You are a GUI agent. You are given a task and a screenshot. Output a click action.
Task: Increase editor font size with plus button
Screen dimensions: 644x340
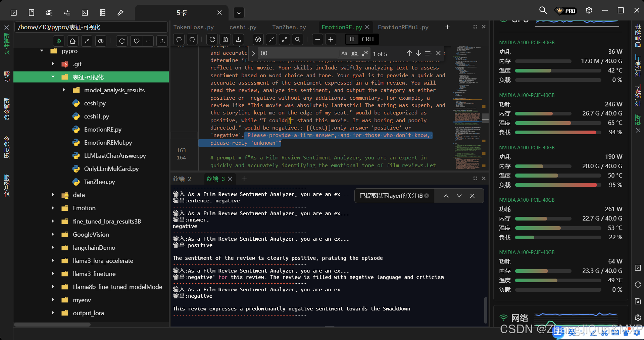pyautogui.click(x=331, y=40)
